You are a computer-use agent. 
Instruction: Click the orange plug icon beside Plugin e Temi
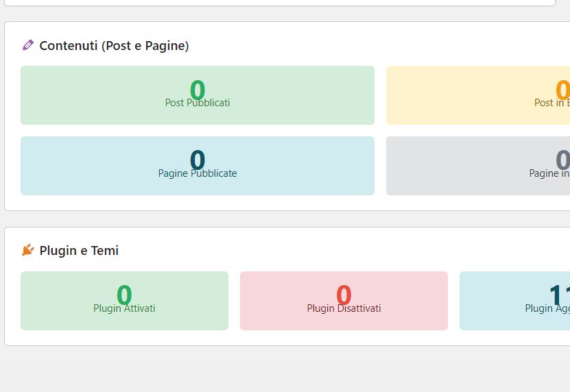click(28, 250)
